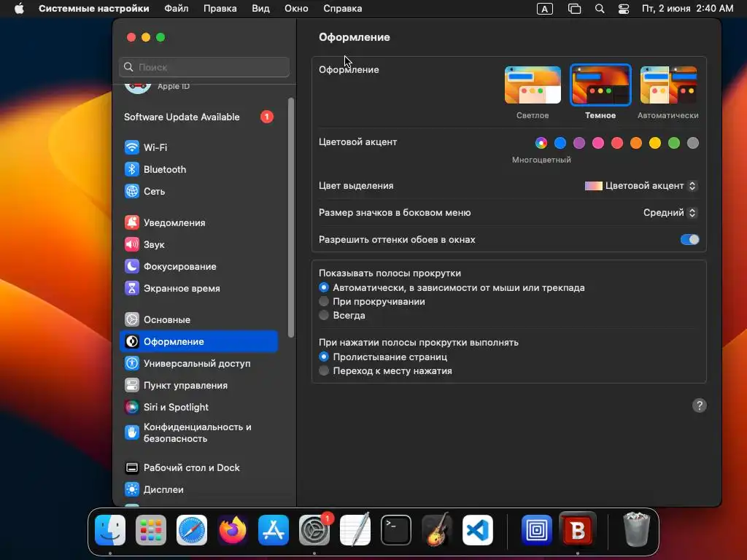Click the date and time in menu bar
The image size is (747, 560).
687,9
